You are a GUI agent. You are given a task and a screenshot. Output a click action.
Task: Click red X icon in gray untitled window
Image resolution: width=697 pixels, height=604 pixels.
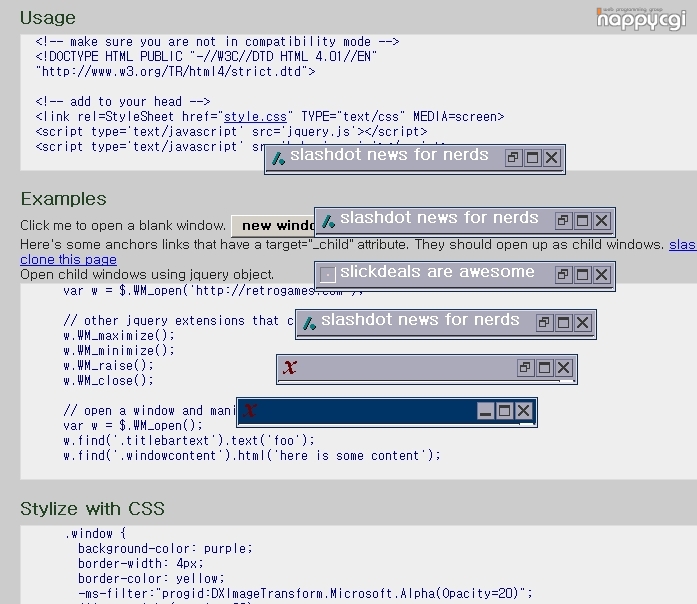pyautogui.click(x=290, y=368)
